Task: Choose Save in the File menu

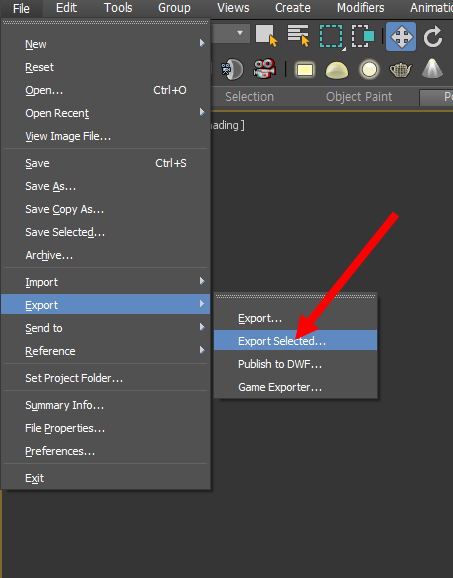Action: tap(106, 163)
